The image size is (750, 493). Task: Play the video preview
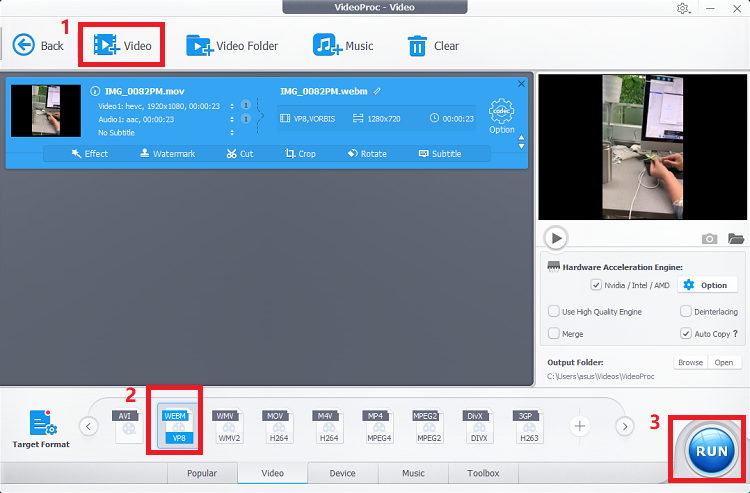pyautogui.click(x=556, y=238)
